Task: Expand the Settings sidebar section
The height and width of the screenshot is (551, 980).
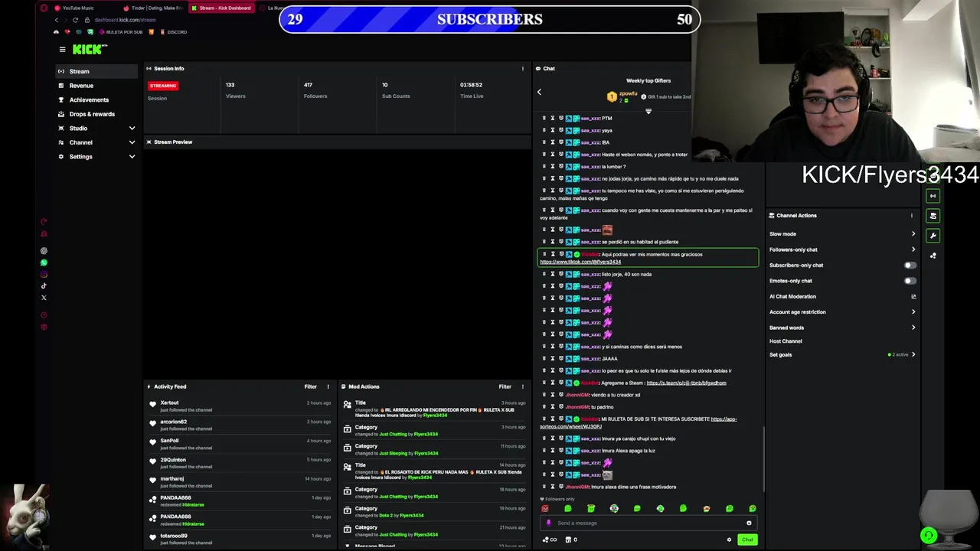Action: pos(98,156)
